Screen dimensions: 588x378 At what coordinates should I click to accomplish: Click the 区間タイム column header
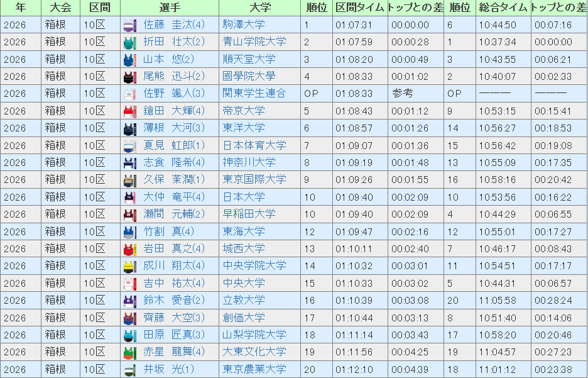pyautogui.click(x=359, y=8)
